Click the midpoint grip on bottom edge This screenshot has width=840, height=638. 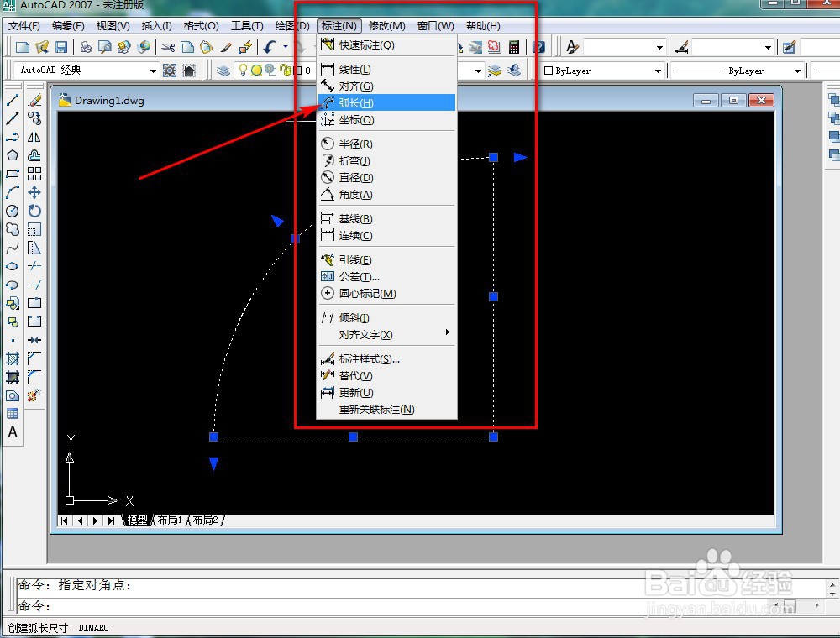click(353, 437)
